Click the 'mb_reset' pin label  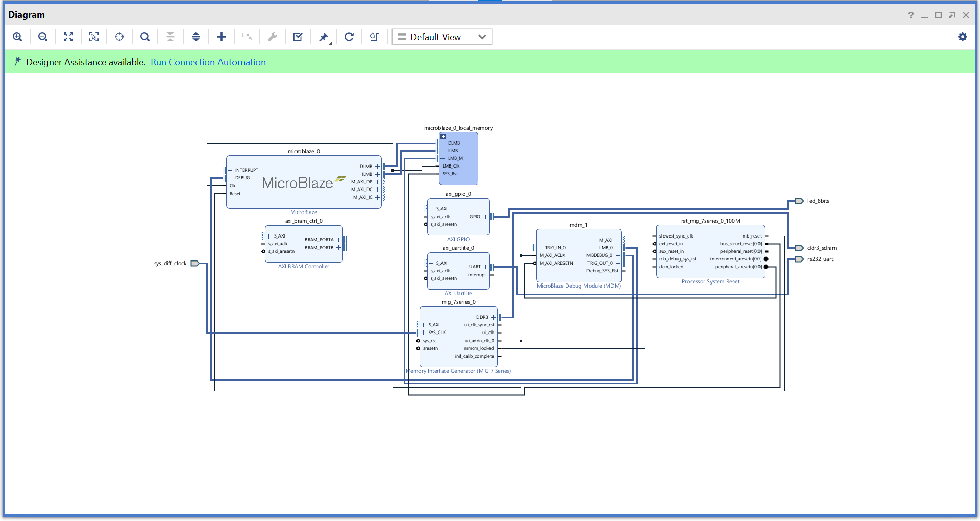752,236
